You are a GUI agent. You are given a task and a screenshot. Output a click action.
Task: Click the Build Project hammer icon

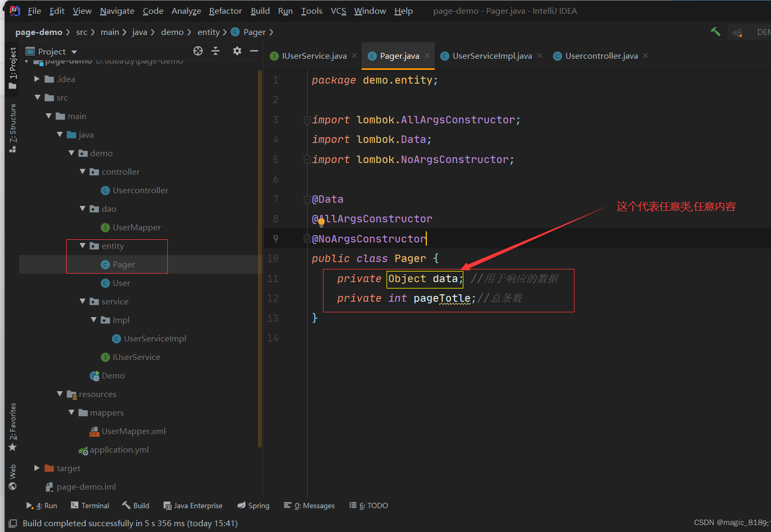point(715,32)
